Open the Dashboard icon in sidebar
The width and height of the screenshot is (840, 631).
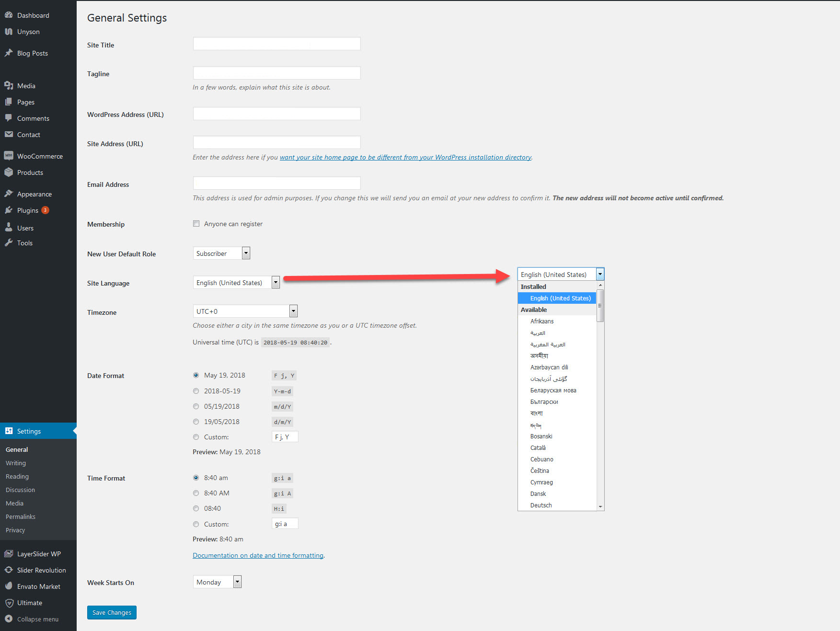9,15
